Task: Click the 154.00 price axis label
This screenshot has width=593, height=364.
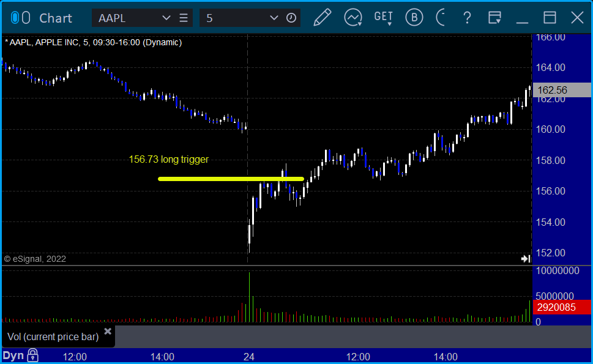Action: point(551,222)
